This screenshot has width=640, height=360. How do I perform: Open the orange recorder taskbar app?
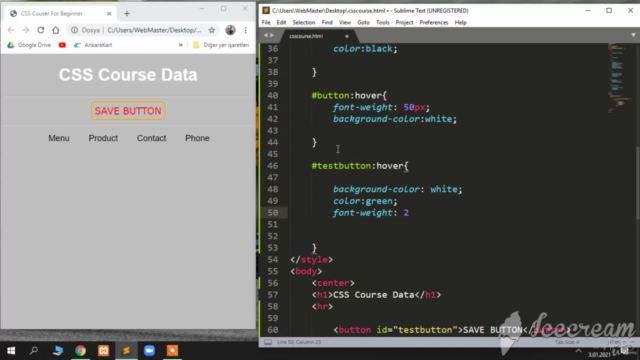[172, 351]
